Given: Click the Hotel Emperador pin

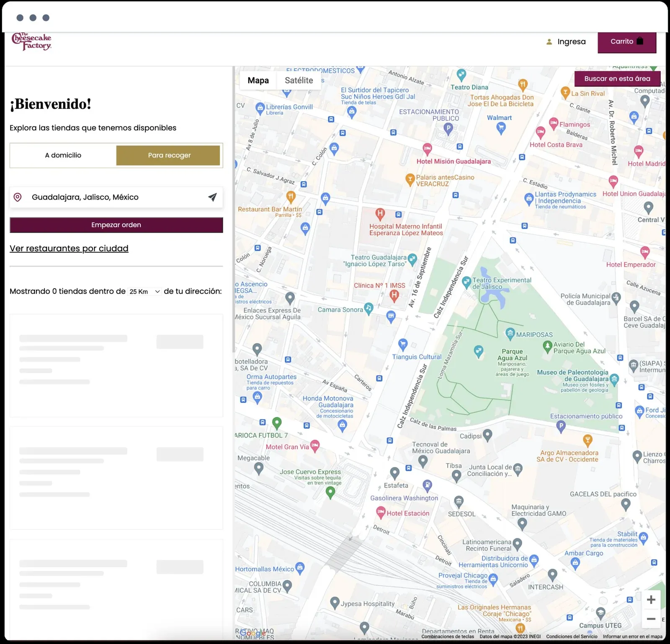Looking at the screenshot, I should coord(645,252).
